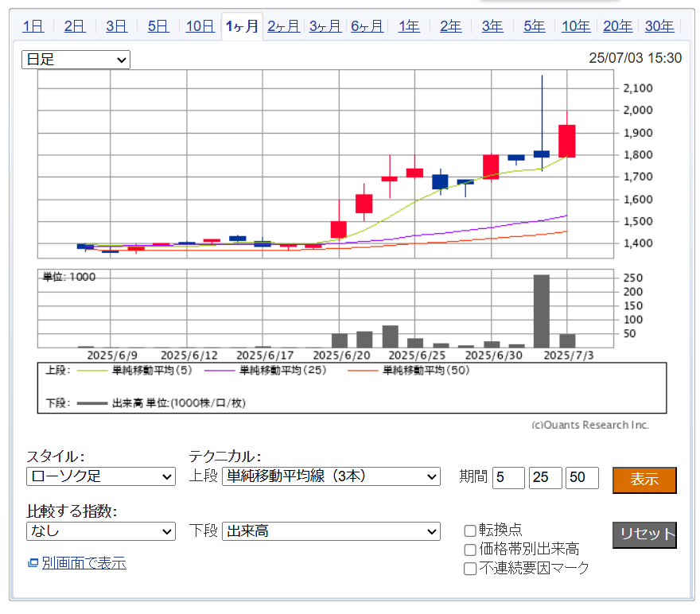
Task: Open the 上段 単純移動平均線 (3本) dropdown
Action: (x=331, y=476)
